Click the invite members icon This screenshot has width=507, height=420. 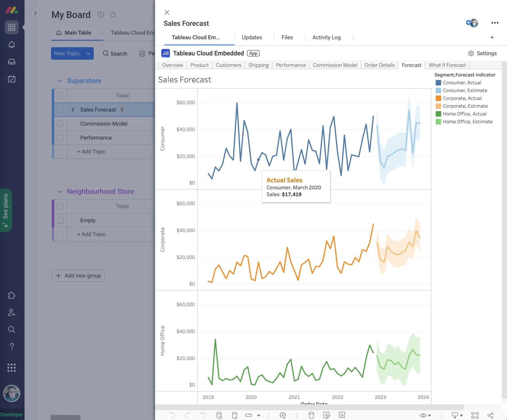(12, 312)
